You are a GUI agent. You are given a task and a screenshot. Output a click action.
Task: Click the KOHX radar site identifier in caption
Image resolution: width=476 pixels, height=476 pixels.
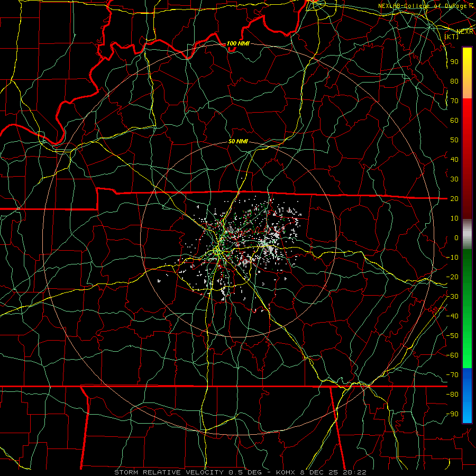click(286, 472)
